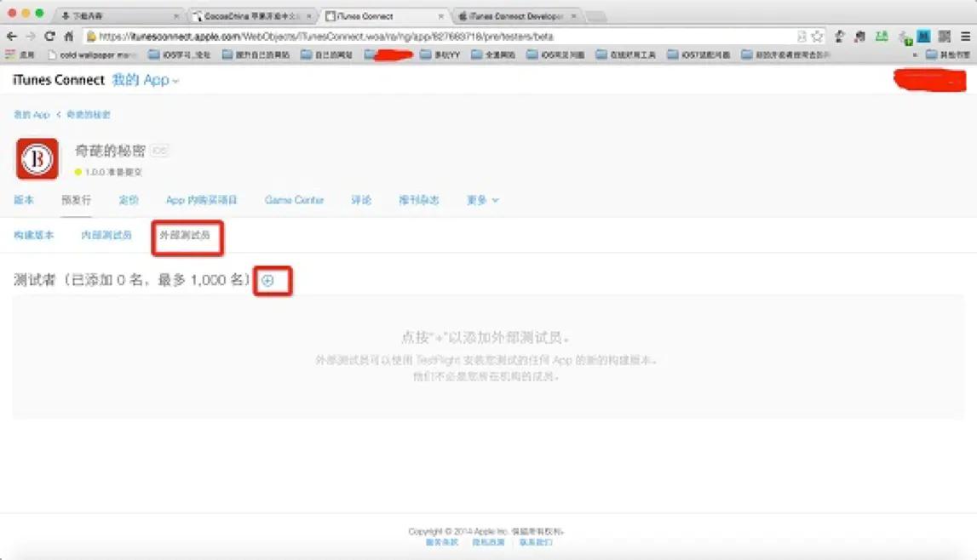Click the browser forward arrow
This screenshot has width=977, height=560.
(31, 36)
